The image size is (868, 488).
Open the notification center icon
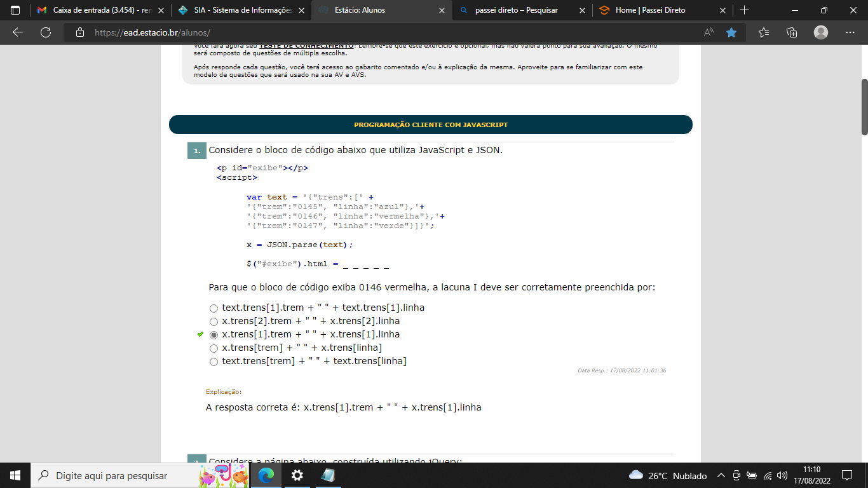click(846, 475)
